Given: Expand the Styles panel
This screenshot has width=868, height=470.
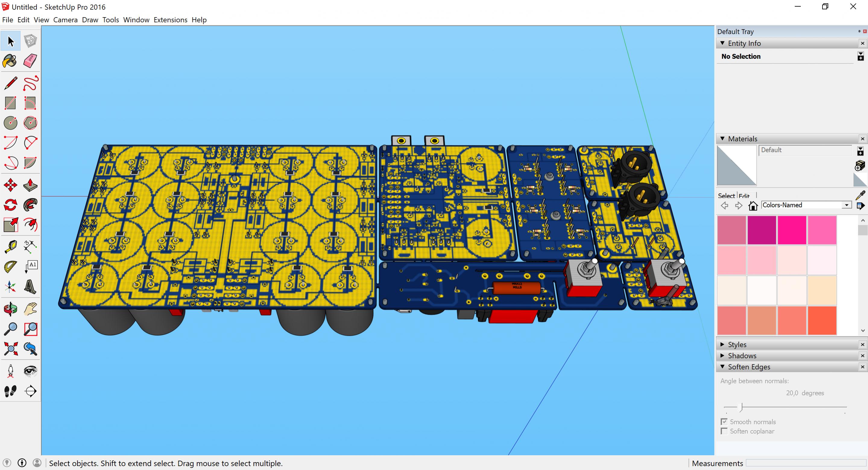Looking at the screenshot, I should click(722, 344).
